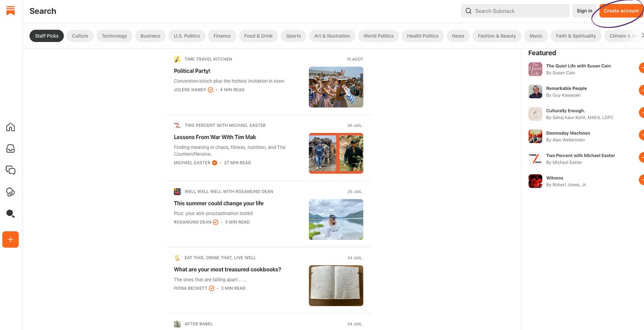Open Remarkable People featured avatar

pyautogui.click(x=535, y=92)
